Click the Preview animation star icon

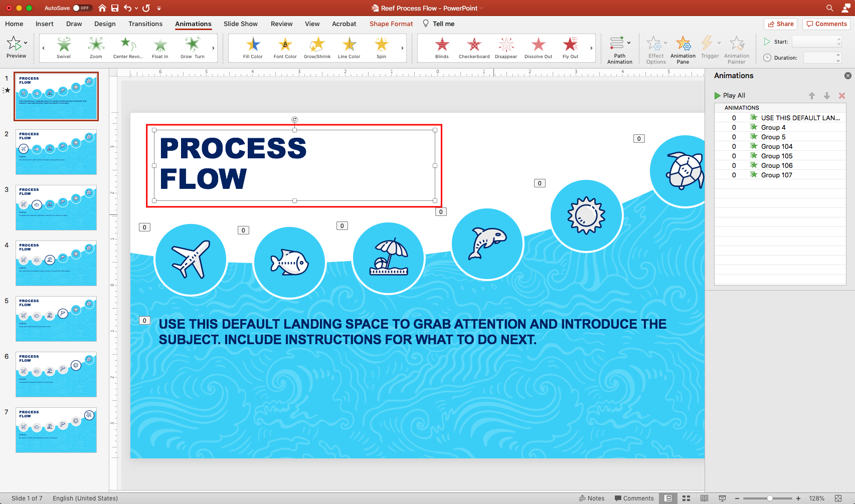[x=14, y=44]
